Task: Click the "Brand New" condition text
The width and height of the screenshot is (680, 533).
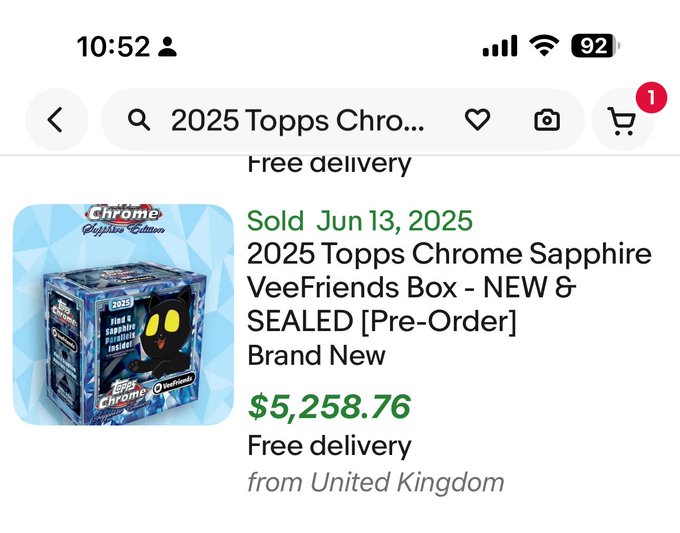Action: click(316, 355)
